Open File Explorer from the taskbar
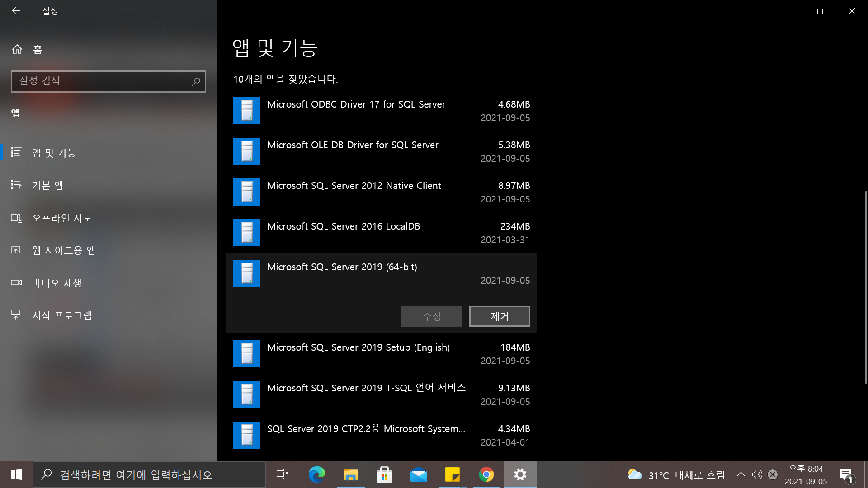This screenshot has width=868, height=488. coord(350,474)
